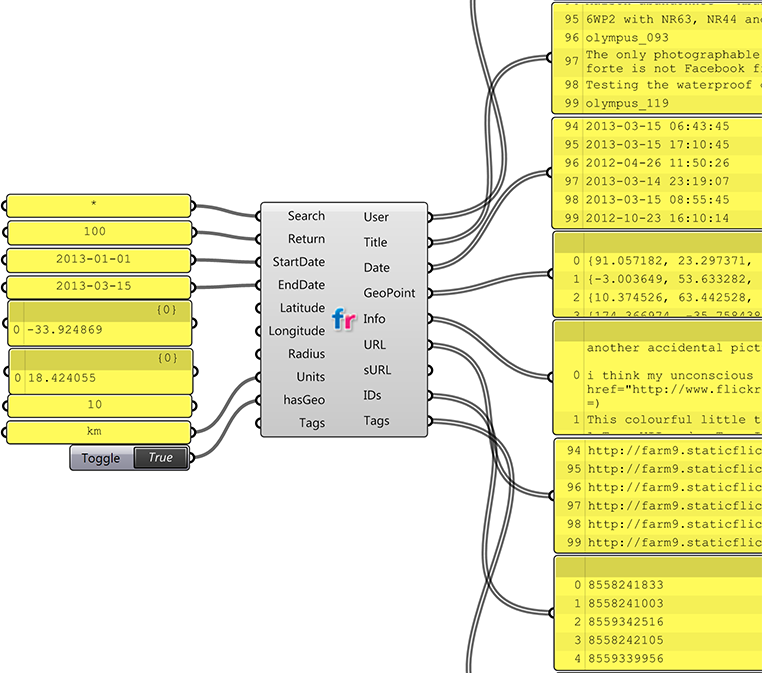Click the Units input parameter

coord(311,377)
